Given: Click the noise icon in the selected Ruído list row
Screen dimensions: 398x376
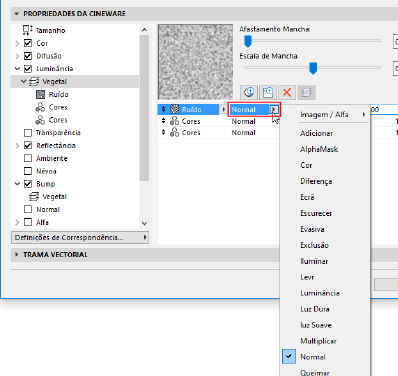Looking at the screenshot, I should [174, 109].
